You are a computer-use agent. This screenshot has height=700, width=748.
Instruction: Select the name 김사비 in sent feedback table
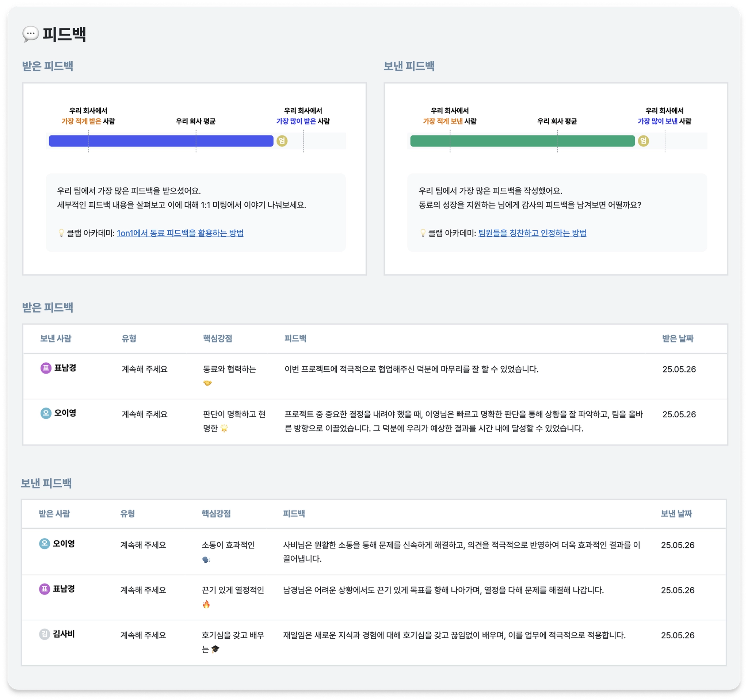coord(64,634)
